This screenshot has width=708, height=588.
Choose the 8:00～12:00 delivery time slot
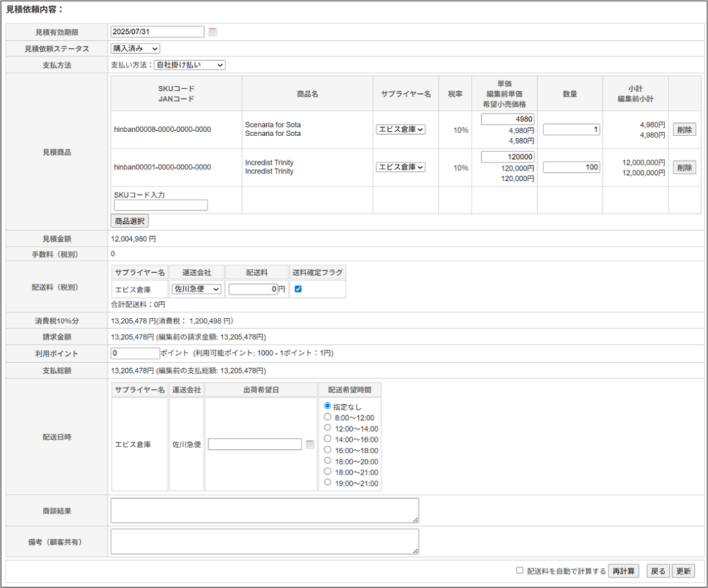[x=328, y=417]
